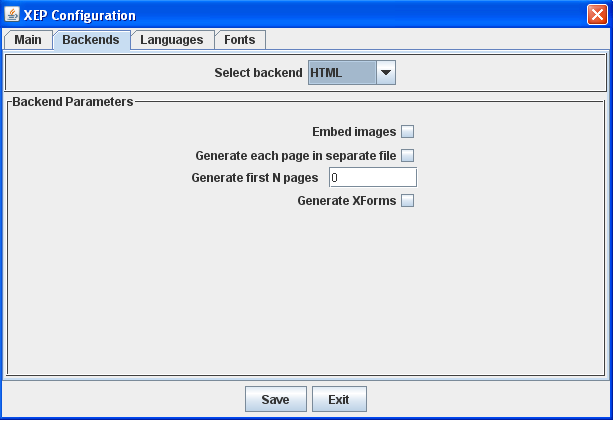Screen dimensions: 615x424
Task: Click the XEP Configuration title bar text
Action: tap(80, 15)
